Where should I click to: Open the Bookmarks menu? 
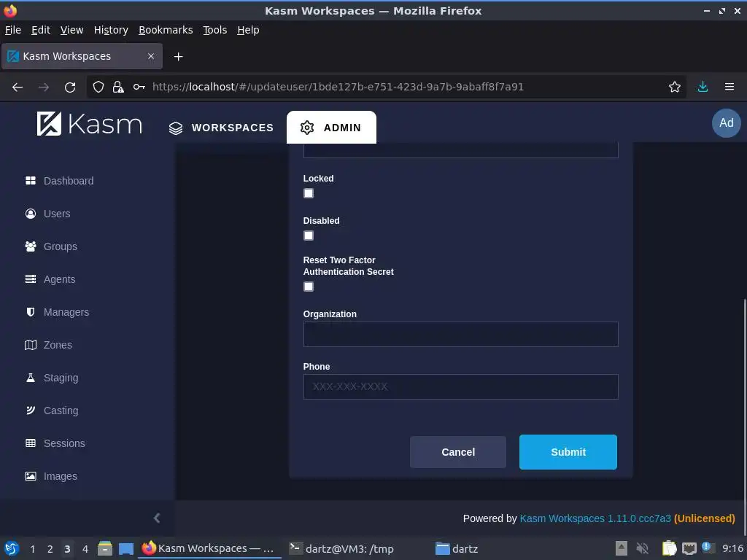tap(166, 30)
